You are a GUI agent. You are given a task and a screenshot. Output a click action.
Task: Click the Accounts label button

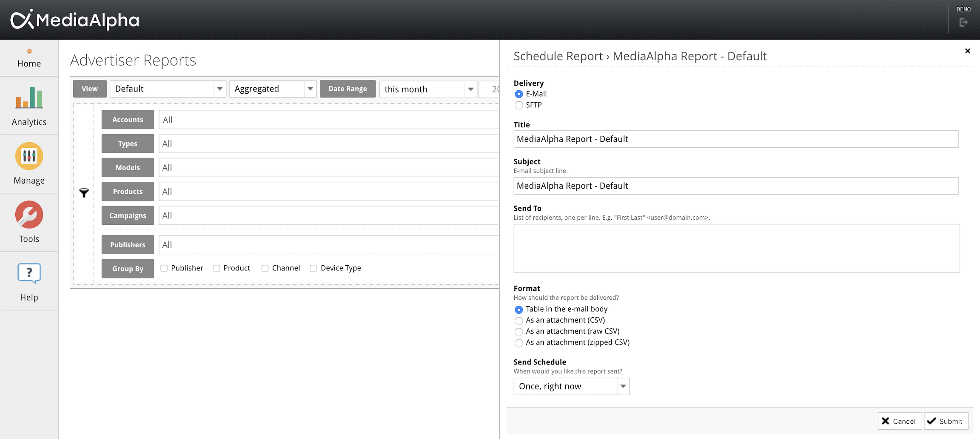128,120
